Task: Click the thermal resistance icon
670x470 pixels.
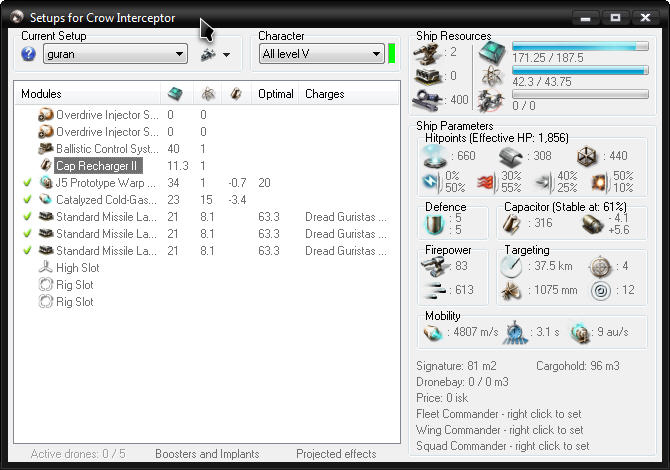Action: [487, 182]
